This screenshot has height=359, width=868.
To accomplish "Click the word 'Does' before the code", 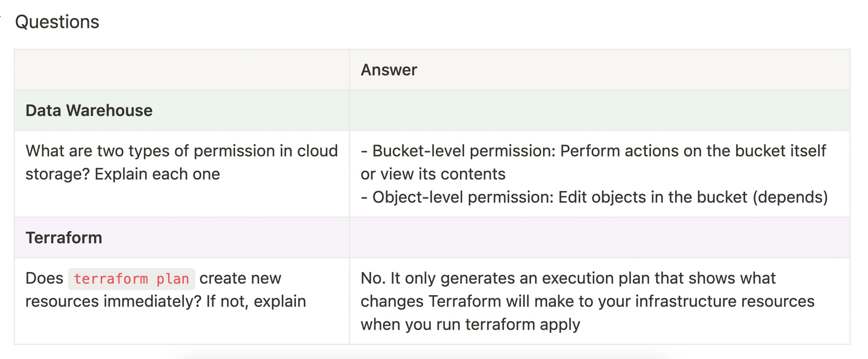I will (44, 278).
